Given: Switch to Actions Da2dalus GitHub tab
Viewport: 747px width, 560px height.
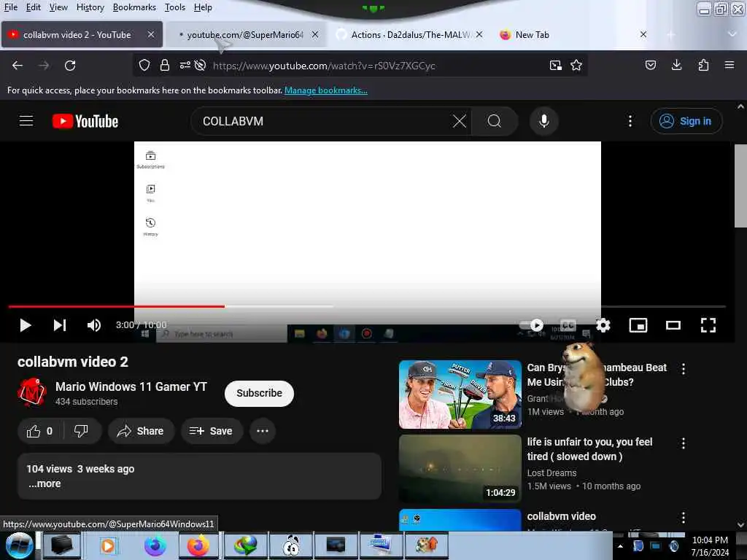Looking at the screenshot, I should (409, 35).
